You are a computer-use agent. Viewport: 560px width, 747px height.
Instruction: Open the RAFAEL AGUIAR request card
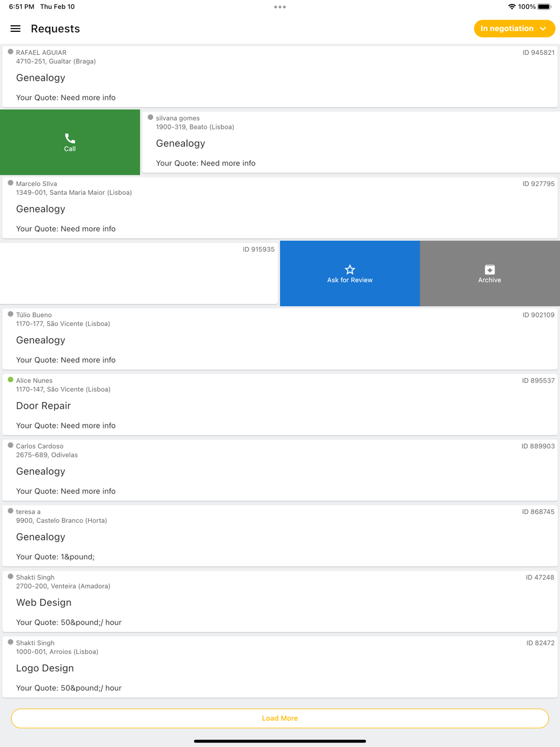coord(280,77)
